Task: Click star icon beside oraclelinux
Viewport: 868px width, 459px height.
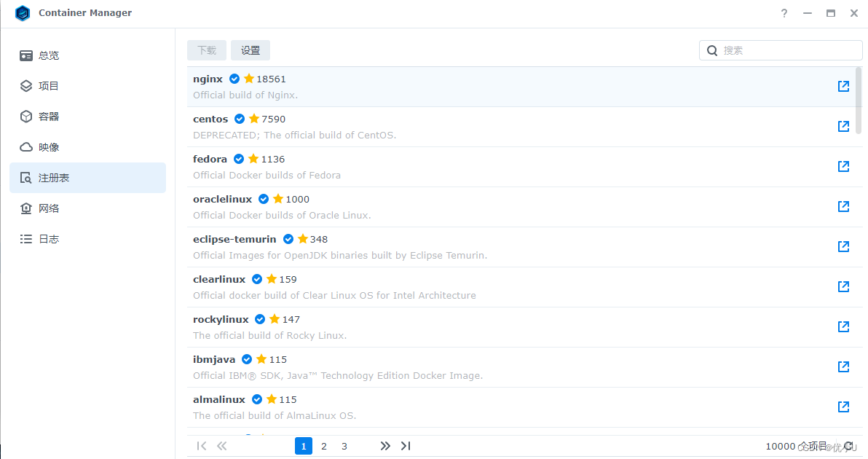Action: click(x=278, y=199)
